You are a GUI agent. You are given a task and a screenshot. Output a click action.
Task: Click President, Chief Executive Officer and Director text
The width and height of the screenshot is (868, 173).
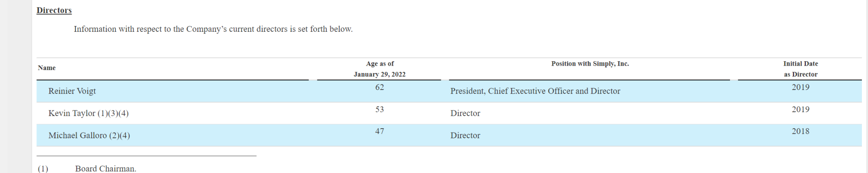(x=535, y=91)
